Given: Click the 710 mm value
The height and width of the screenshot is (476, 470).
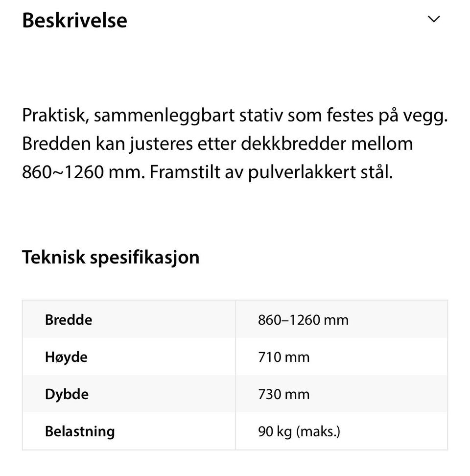Looking at the screenshot, I should coord(283,357).
